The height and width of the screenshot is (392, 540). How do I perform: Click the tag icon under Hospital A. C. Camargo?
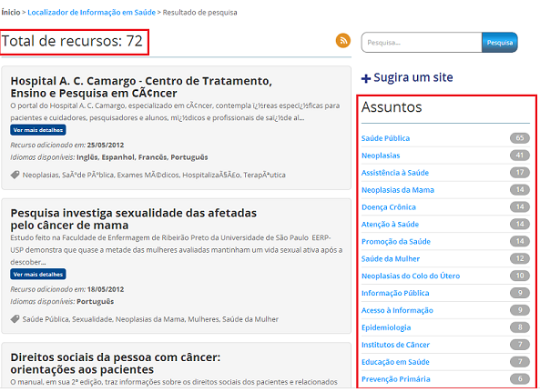pyautogui.click(x=15, y=175)
